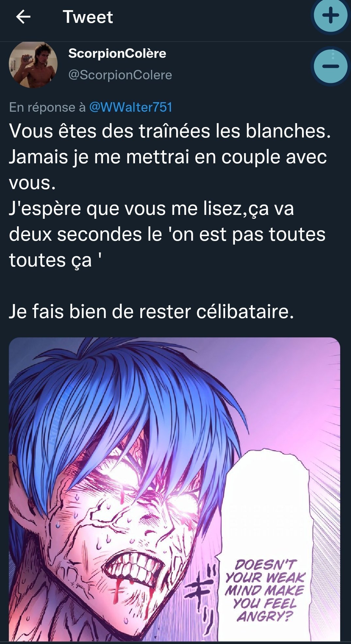Click the 'En réponse à' label
Image resolution: width=351 pixels, height=644 pixels.
[x=47, y=107]
